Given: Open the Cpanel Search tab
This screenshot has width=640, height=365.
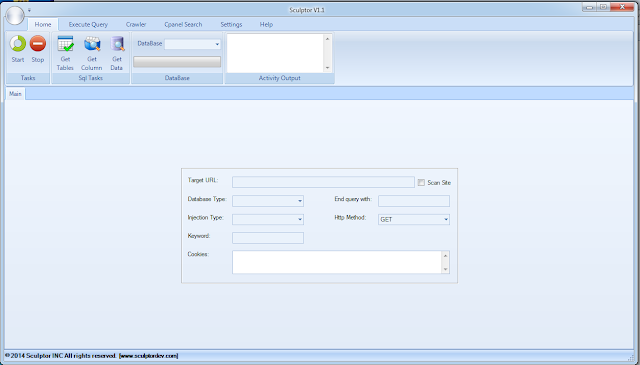Looking at the screenshot, I should (x=183, y=24).
